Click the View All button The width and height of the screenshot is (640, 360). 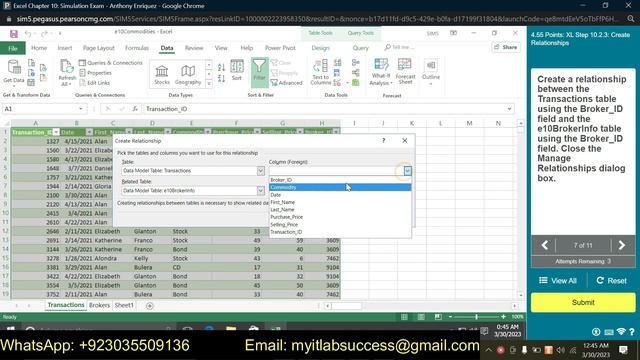558,281
